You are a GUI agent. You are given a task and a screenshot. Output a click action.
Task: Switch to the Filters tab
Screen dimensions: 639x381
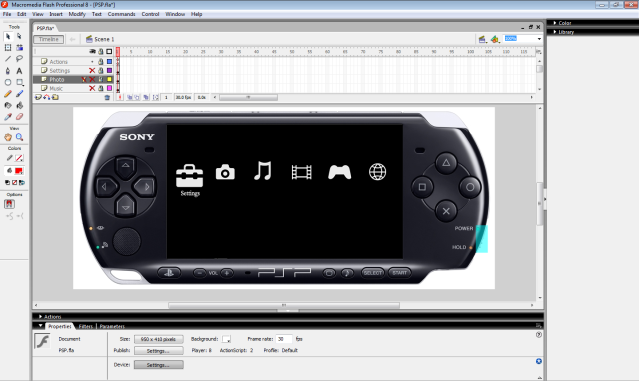coord(86,326)
